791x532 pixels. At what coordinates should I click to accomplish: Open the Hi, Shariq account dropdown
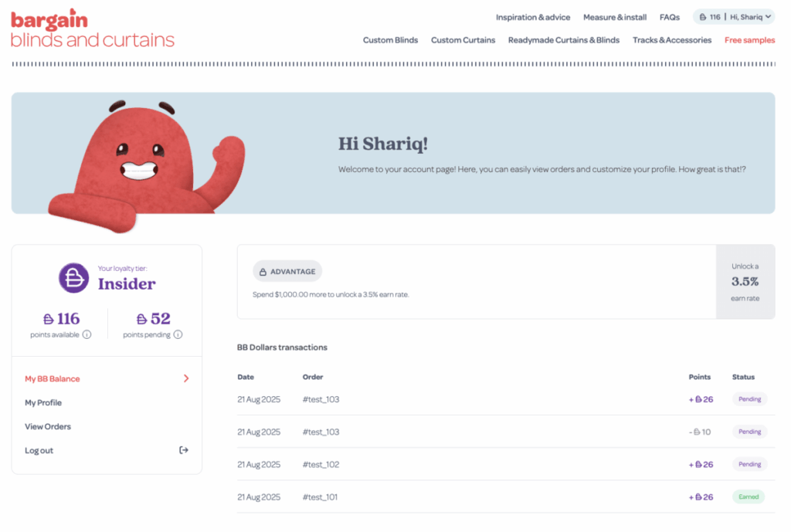tap(751, 17)
